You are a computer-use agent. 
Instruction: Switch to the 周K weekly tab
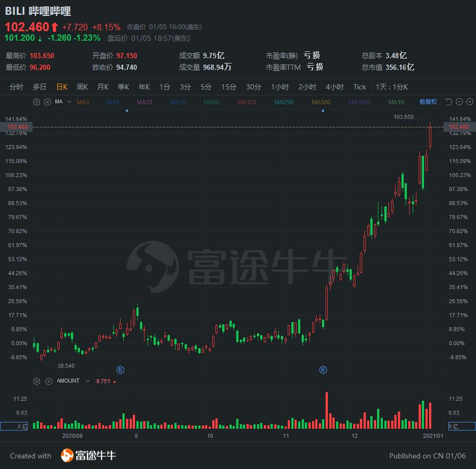[x=82, y=87]
